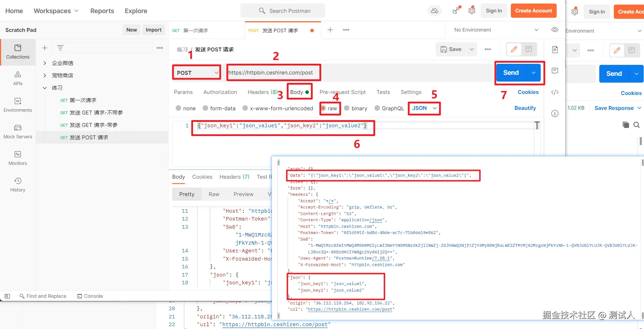
Task: Open settings gear in the background Postman window
Action: tap(575, 12)
